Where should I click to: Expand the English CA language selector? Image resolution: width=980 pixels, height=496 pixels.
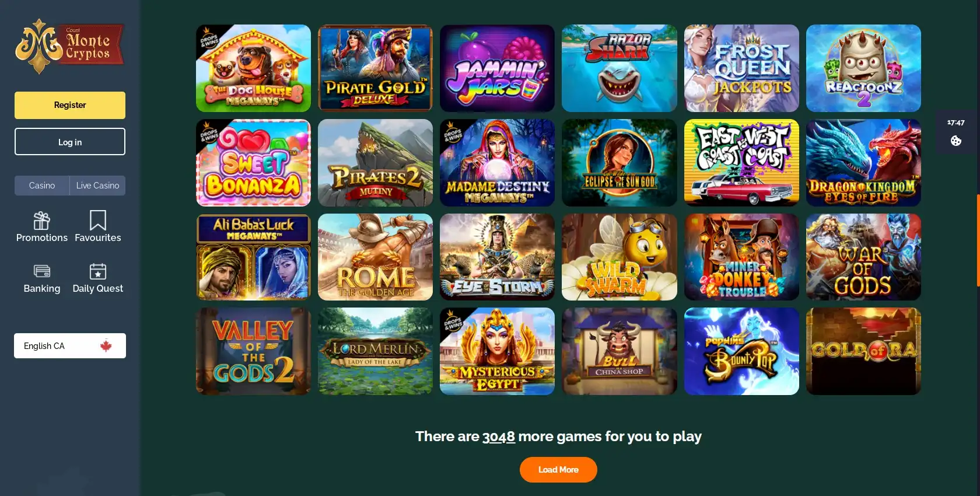point(70,346)
